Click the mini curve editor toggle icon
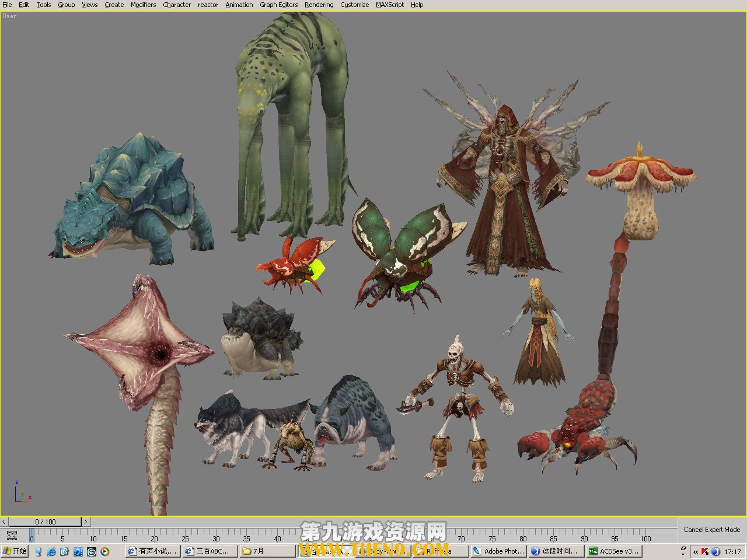This screenshot has height=560, width=747. coord(12,535)
